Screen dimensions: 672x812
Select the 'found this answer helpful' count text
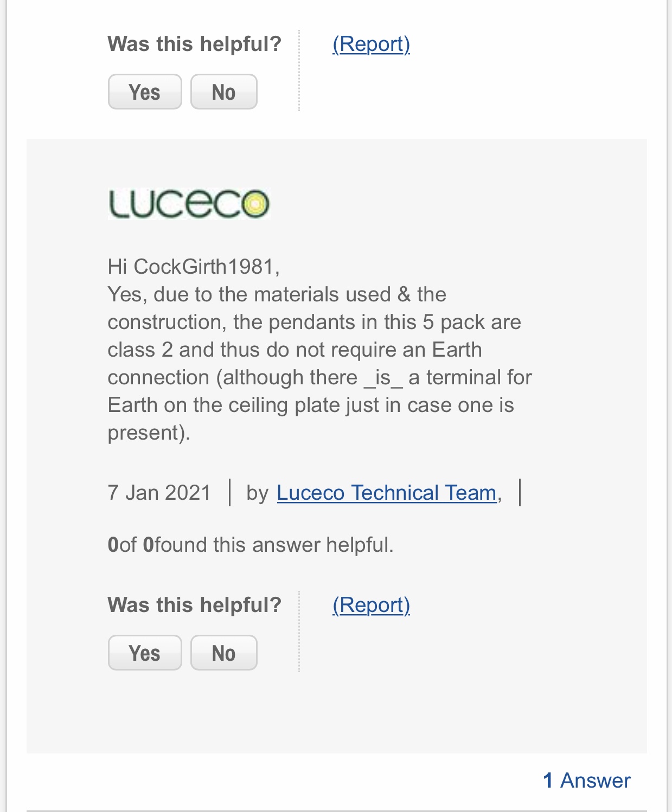251,545
